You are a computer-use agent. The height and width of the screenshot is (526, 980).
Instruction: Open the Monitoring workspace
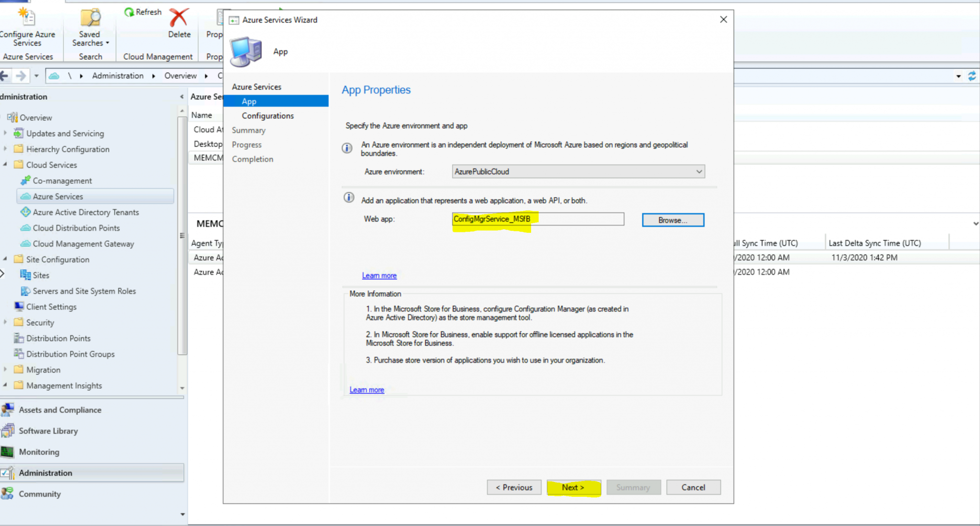click(x=38, y=452)
